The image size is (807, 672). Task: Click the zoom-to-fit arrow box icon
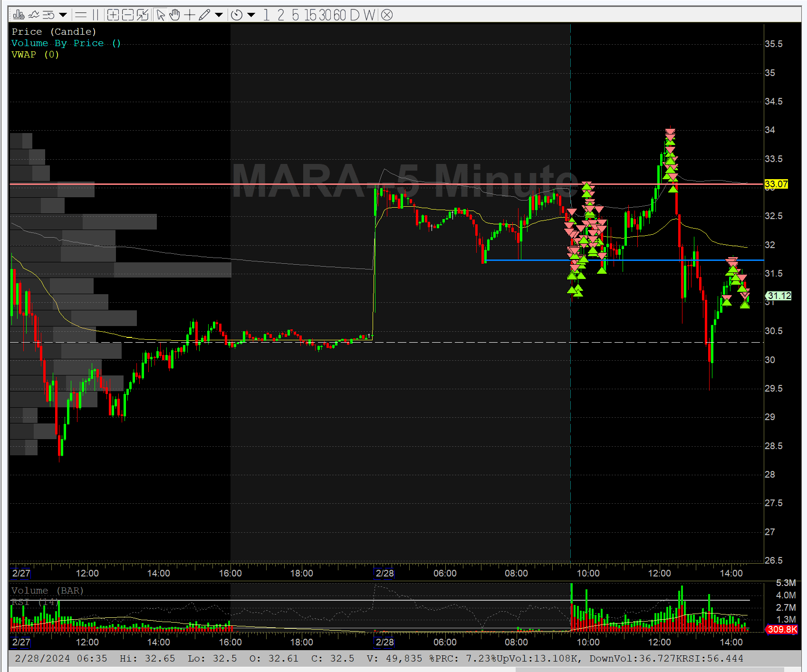(143, 15)
